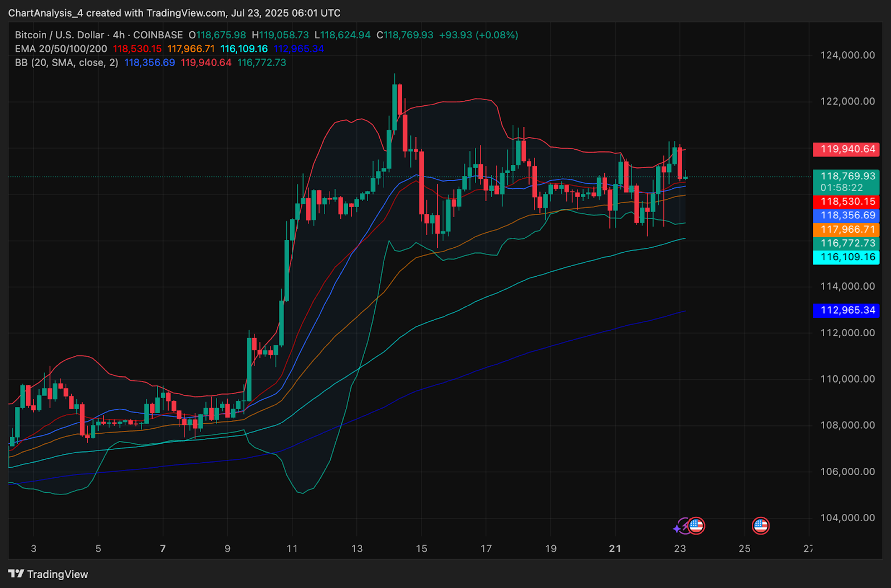The width and height of the screenshot is (891, 588).
Task: Click date 11 on the time axis
Action: click(292, 548)
